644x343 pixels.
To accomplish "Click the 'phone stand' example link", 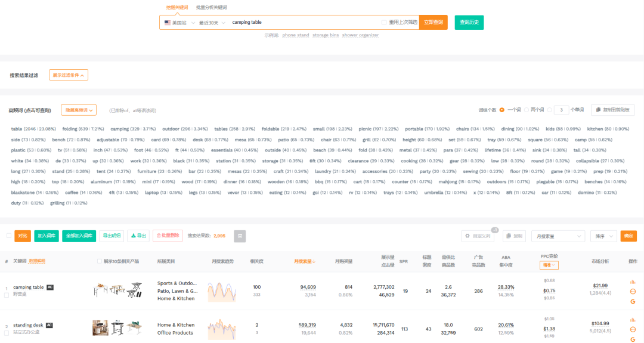I will coord(295,35).
